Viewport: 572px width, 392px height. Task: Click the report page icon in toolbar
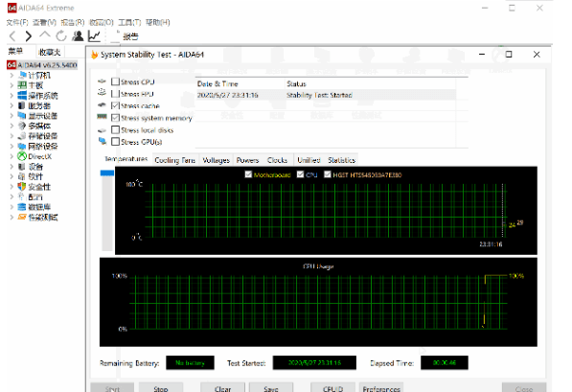coord(116,35)
